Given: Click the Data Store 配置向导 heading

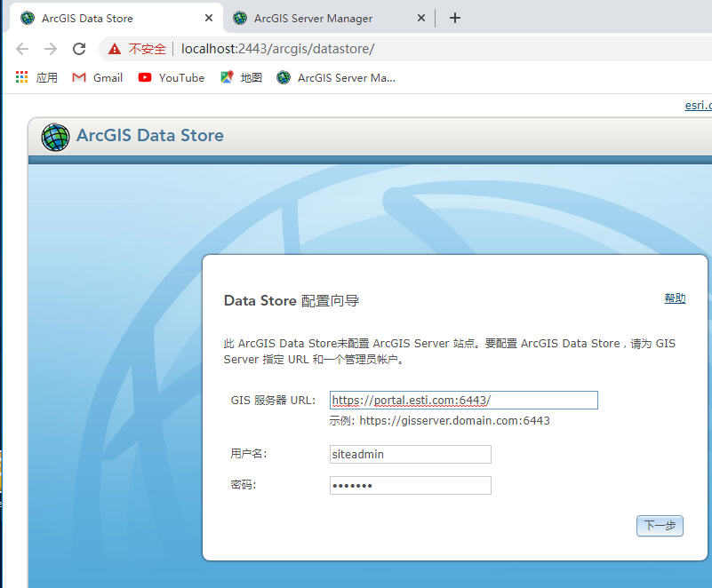Looking at the screenshot, I should pos(292,300).
